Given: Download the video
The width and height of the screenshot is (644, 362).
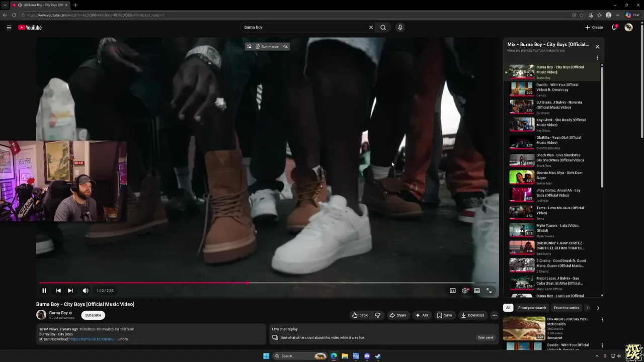Looking at the screenshot, I should (x=472, y=315).
